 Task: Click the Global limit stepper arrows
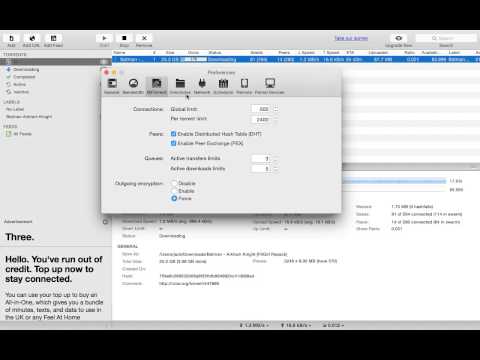(x=276, y=109)
